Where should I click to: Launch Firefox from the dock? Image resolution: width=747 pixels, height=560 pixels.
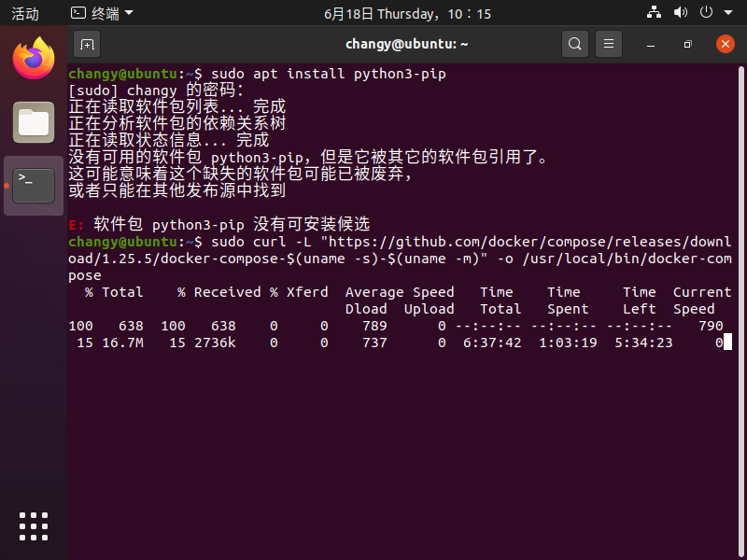(34, 59)
